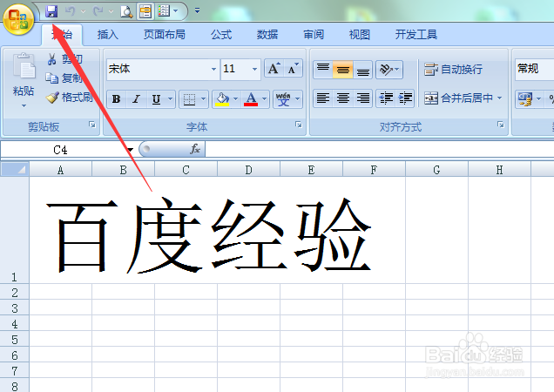Apply borders with the border icon
Screen dimensions: 554x392
pos(189,99)
